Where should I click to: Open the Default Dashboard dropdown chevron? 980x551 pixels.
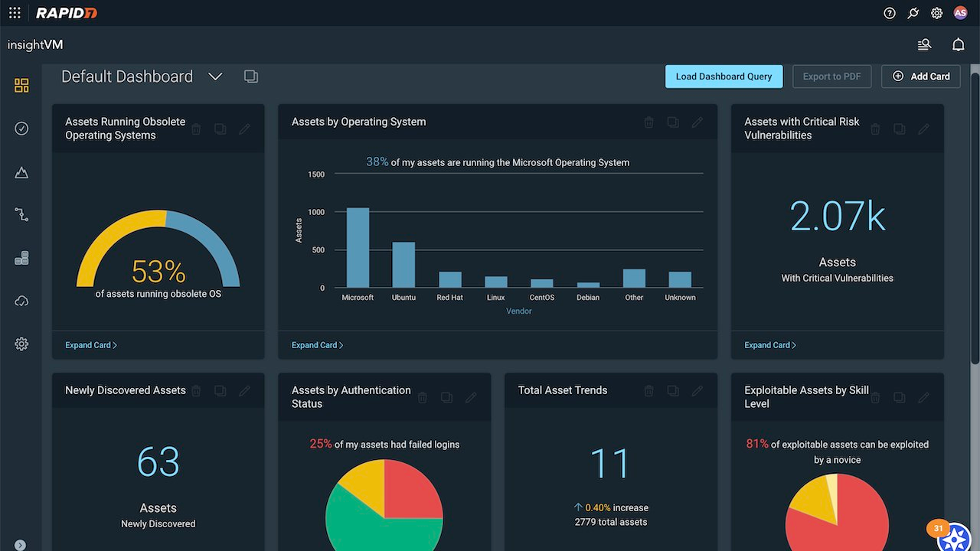[215, 77]
